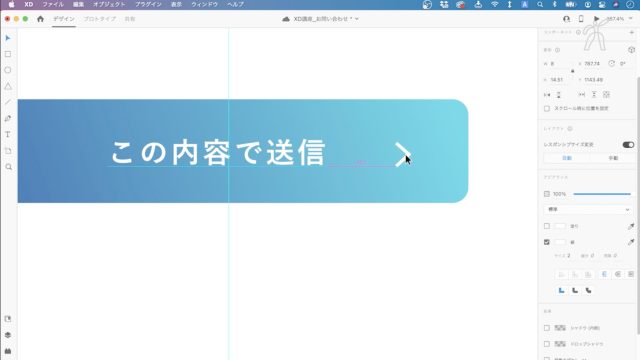The width and height of the screenshot is (640, 360).
Task: Open the Fill color swatch
Action: pyautogui.click(x=560, y=226)
